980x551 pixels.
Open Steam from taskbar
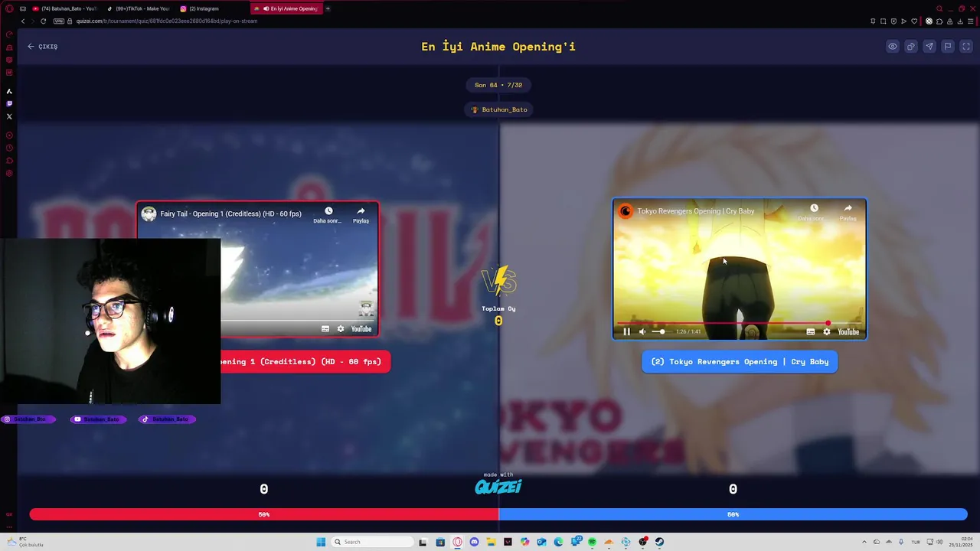pyautogui.click(x=659, y=542)
